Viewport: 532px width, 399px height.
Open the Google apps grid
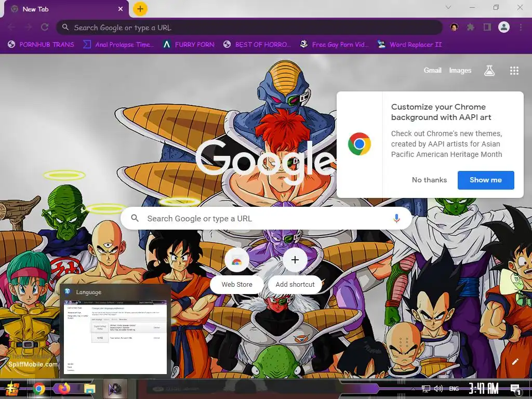click(x=514, y=71)
